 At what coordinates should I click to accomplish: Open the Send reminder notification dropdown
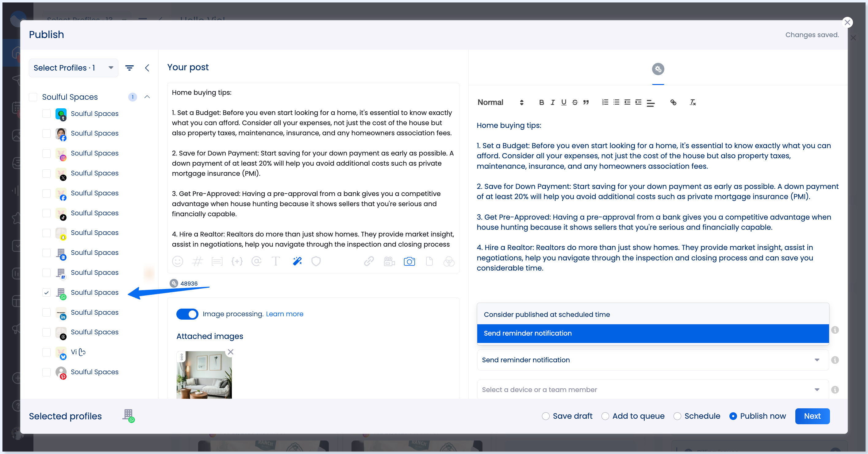(x=653, y=360)
